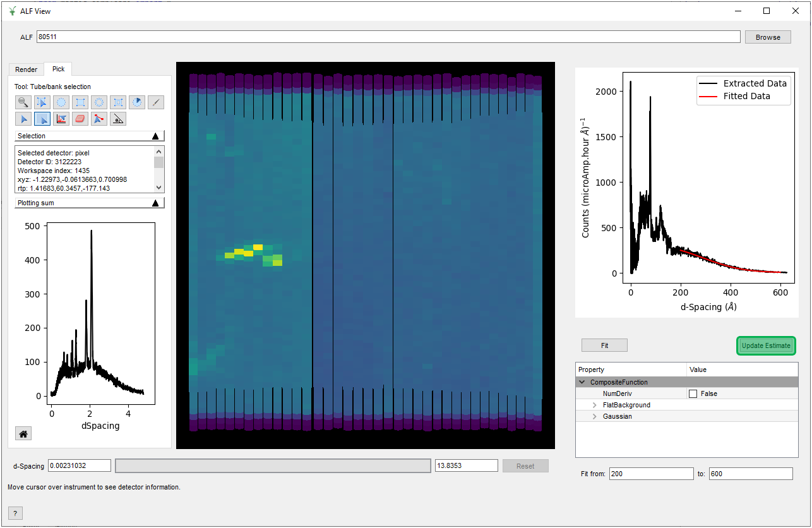Select the angle measurement tool
Screen dimensions: 812x528
coord(118,118)
